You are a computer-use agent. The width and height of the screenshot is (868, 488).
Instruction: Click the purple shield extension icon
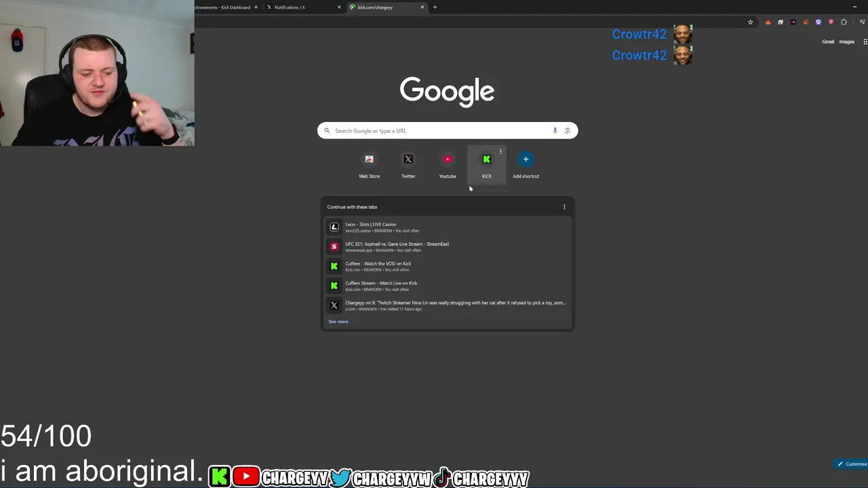coord(818,22)
